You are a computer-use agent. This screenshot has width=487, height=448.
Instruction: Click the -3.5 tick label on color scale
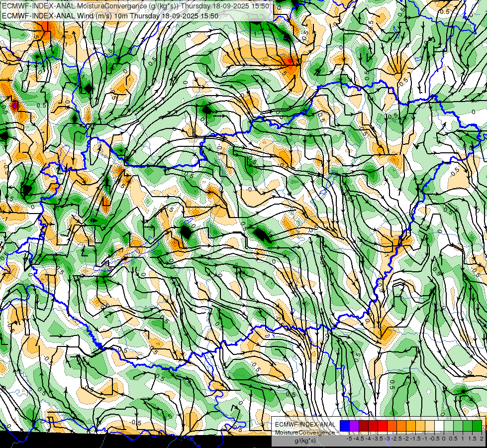coord(378,439)
